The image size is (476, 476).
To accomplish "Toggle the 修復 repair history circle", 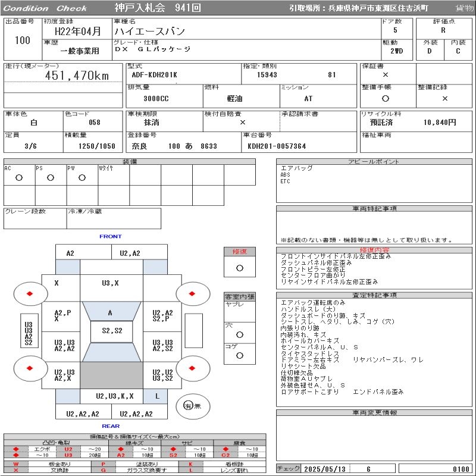I will [240, 268].
